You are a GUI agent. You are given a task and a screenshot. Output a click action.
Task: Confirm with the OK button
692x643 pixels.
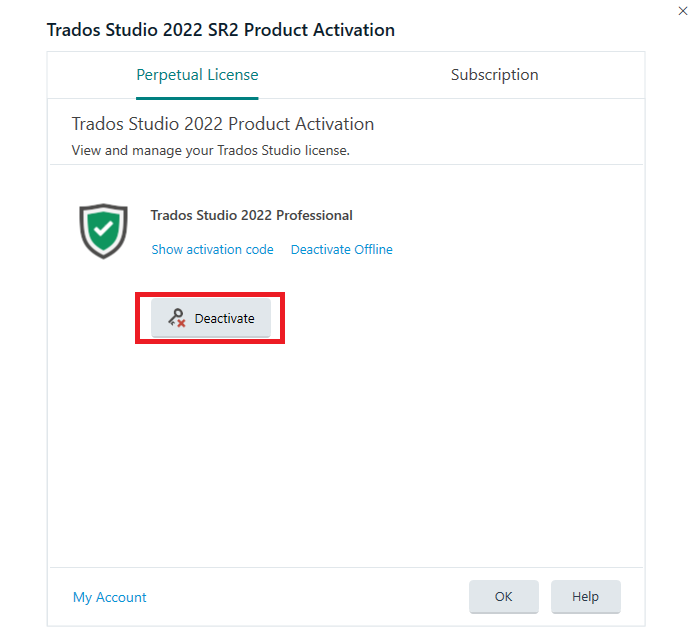[x=504, y=597]
